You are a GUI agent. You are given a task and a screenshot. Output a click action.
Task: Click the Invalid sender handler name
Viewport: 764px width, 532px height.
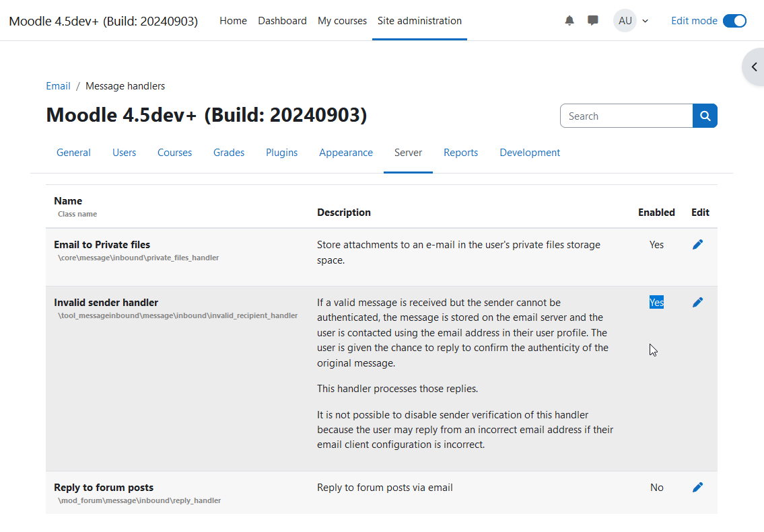[106, 302]
